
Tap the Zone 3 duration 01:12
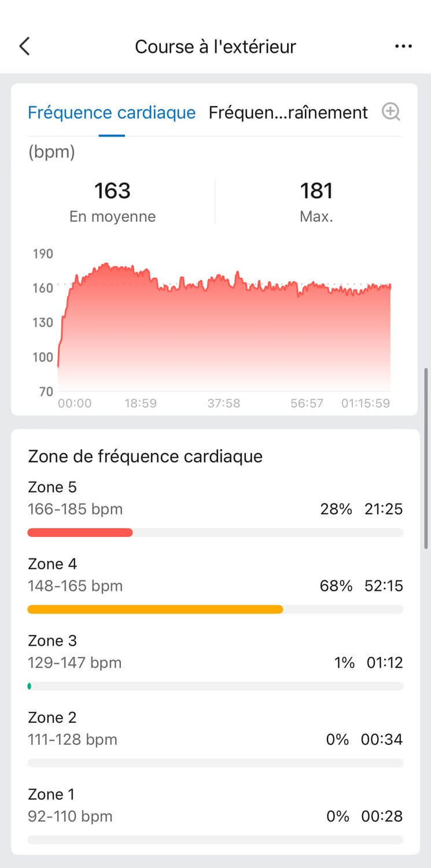(384, 663)
